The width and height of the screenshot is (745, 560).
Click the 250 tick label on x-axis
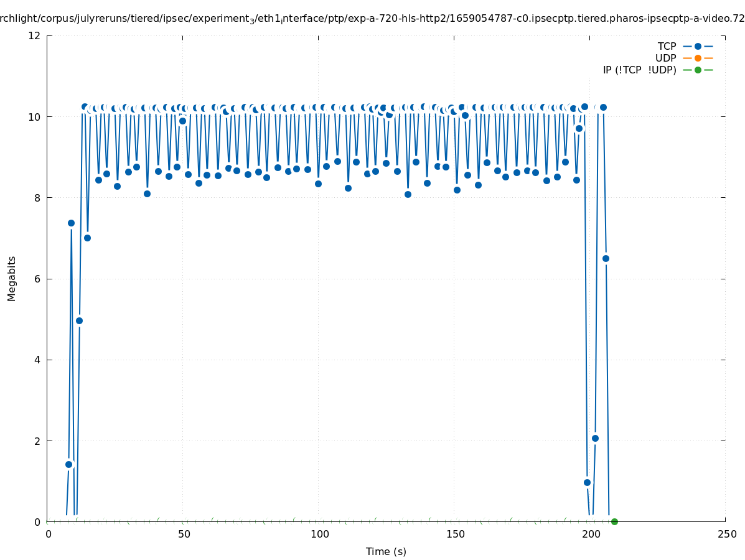tap(726, 534)
